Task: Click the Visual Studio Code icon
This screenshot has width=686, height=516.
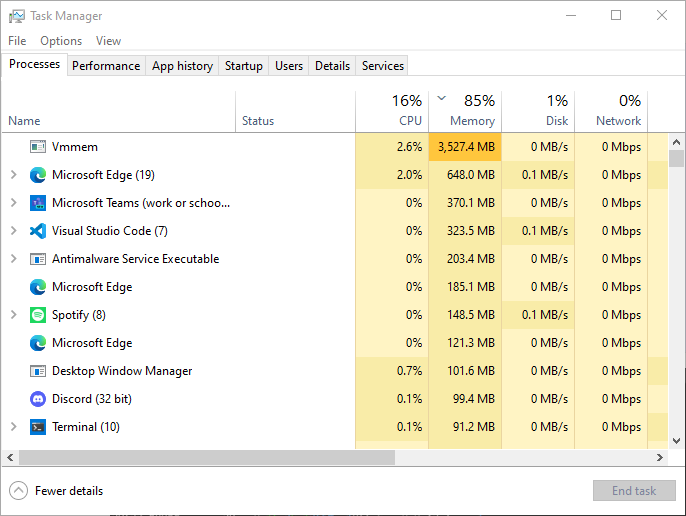Action: click(38, 231)
